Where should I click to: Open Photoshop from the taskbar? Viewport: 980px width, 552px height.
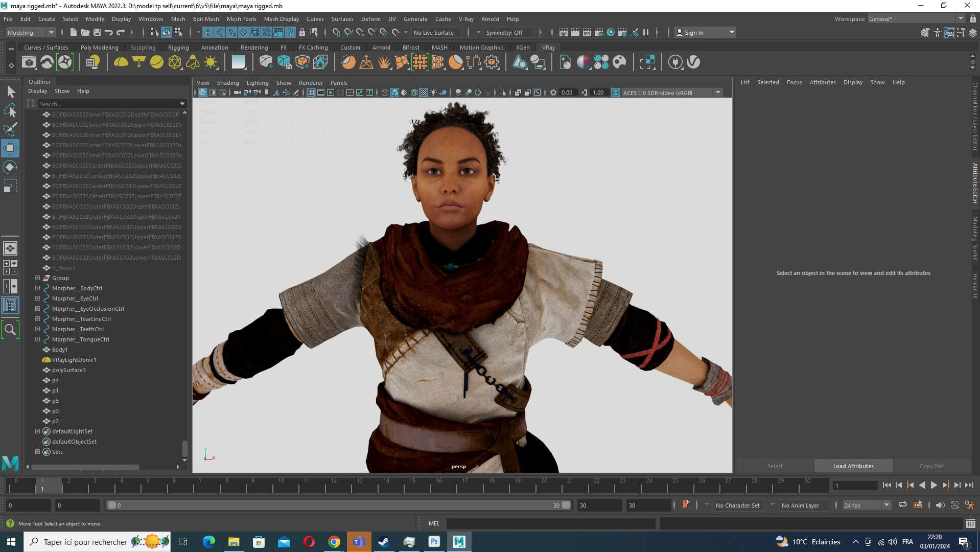pos(434,542)
